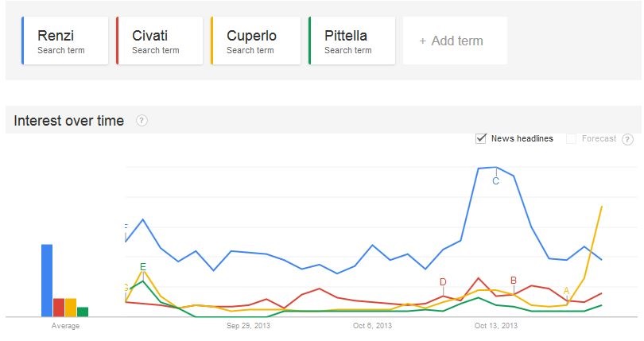The image size is (644, 341).
Task: Click the yellow Cuperlo average bar
Action: pos(70,307)
